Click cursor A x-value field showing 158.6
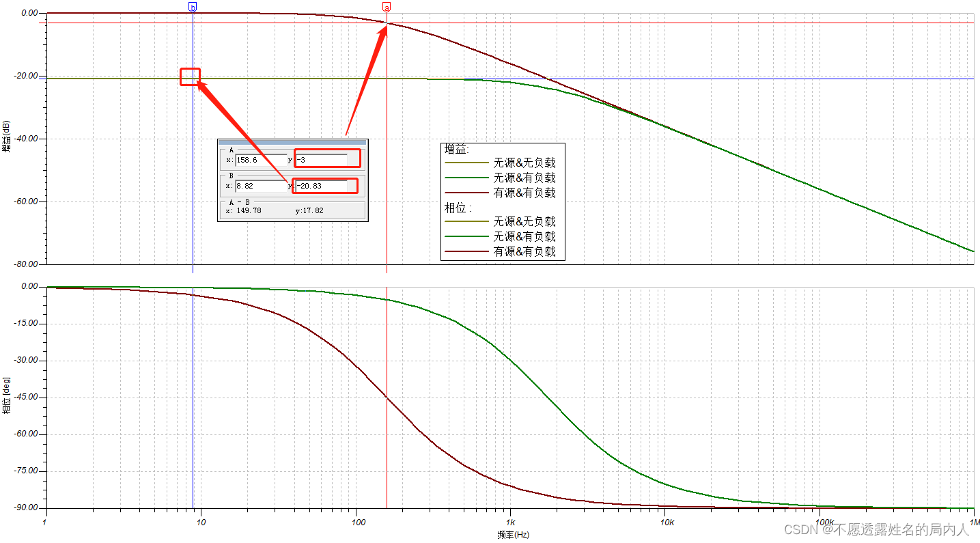Image resolution: width=980 pixels, height=543 pixels. tap(262, 160)
